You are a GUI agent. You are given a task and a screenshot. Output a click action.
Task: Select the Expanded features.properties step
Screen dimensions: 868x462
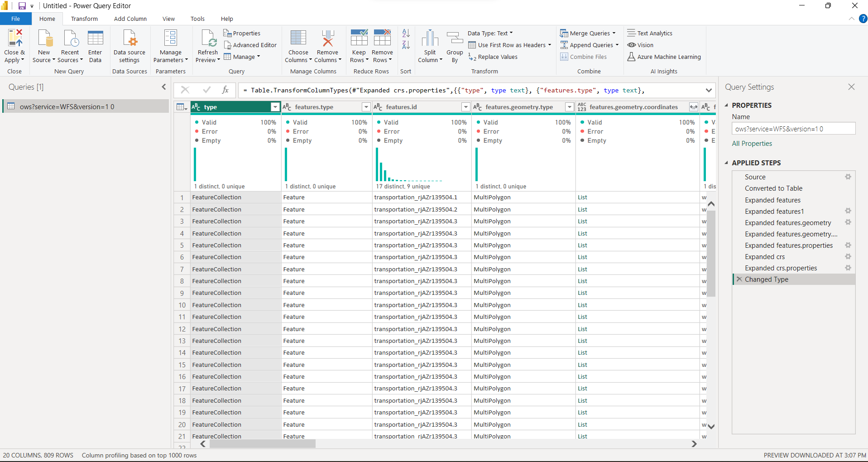789,245
